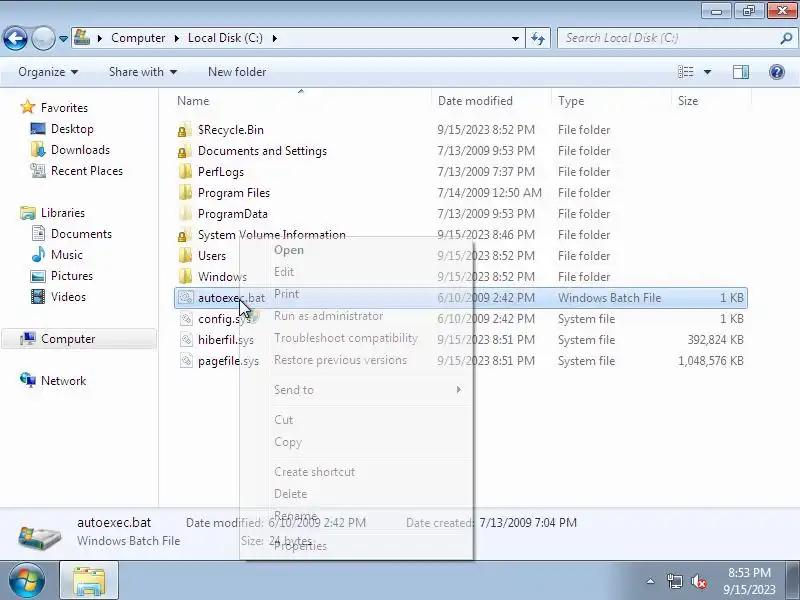Change the view using the views icon
Viewport: 800px width, 600px height.
pos(685,72)
